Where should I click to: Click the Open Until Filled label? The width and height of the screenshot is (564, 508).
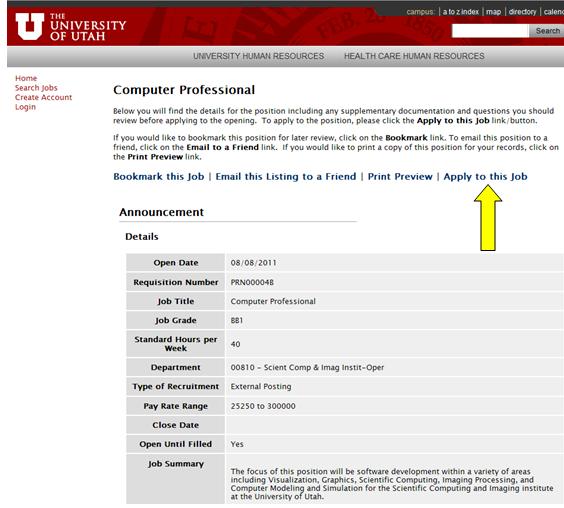click(176, 444)
